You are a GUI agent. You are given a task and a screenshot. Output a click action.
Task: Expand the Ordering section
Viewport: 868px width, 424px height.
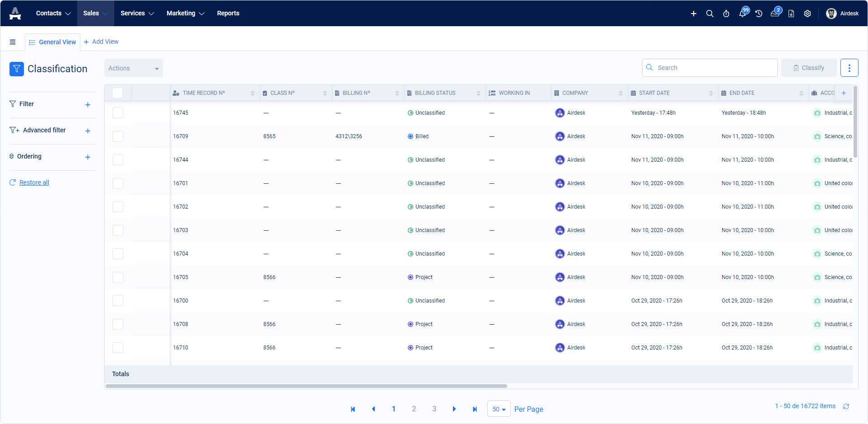pos(88,157)
